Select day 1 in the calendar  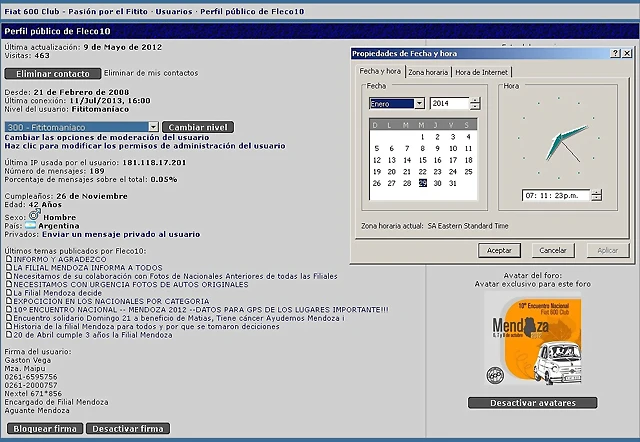422,137
